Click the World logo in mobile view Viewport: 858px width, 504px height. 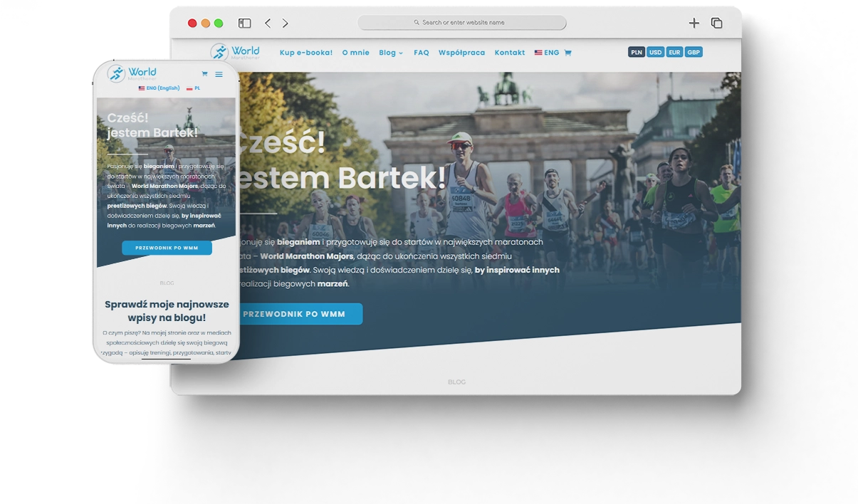click(132, 73)
